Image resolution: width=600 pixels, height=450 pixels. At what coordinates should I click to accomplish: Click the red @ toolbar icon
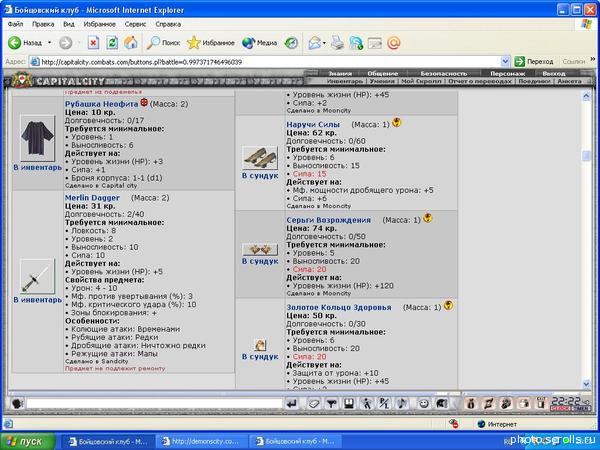click(393, 43)
